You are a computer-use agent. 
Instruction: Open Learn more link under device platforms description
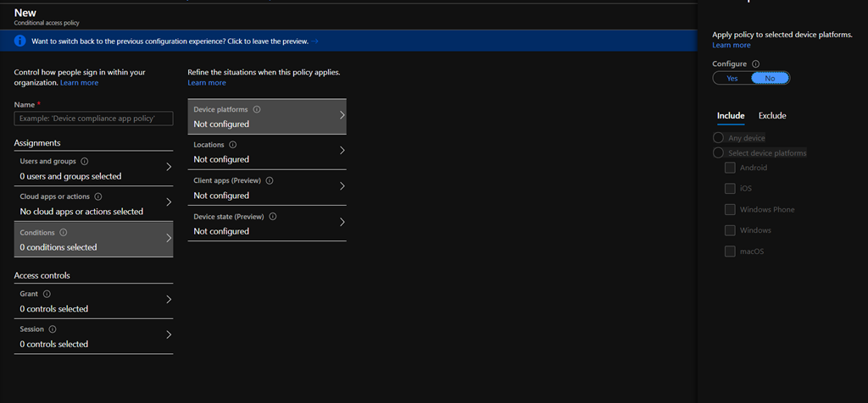[732, 45]
